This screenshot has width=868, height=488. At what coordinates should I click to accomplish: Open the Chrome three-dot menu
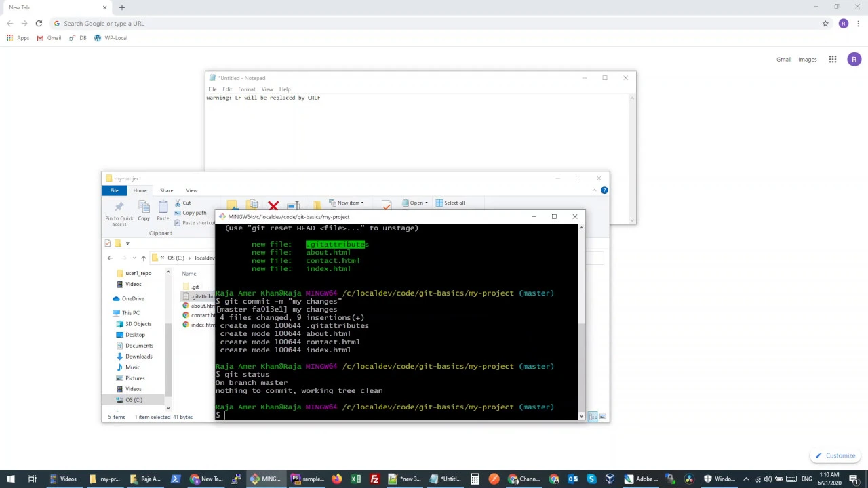[858, 24]
